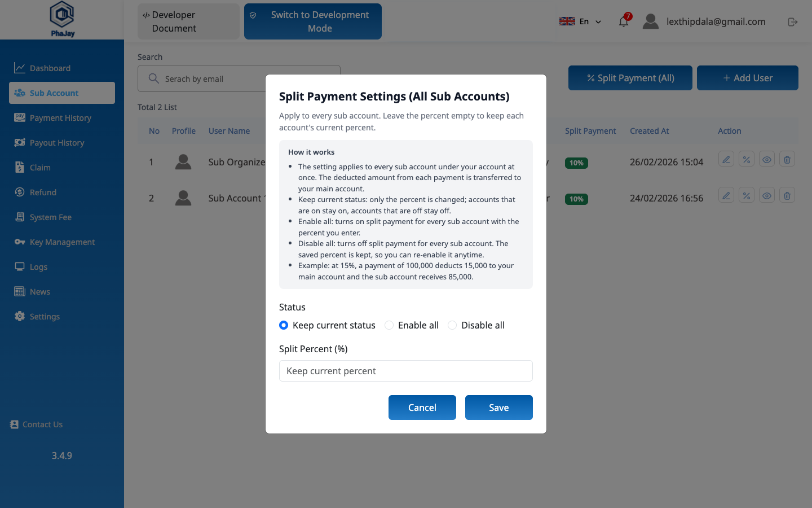
Task: Click the Split Percent input field
Action: pos(406,371)
